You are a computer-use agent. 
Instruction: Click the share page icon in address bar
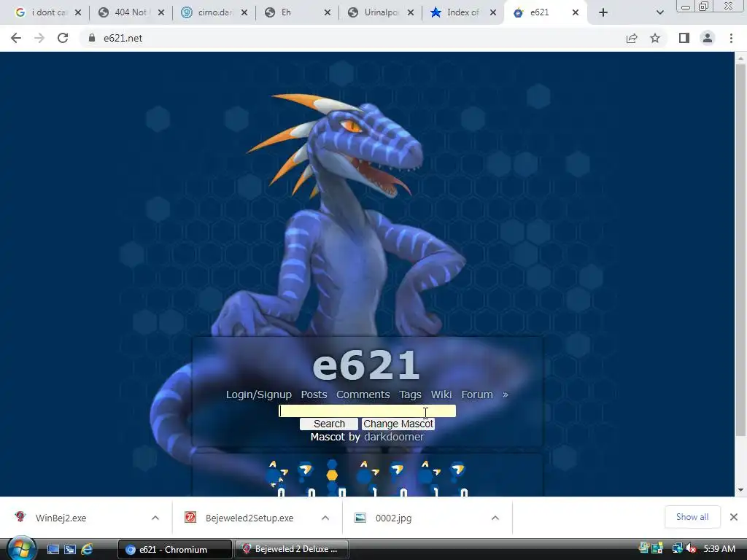click(632, 38)
